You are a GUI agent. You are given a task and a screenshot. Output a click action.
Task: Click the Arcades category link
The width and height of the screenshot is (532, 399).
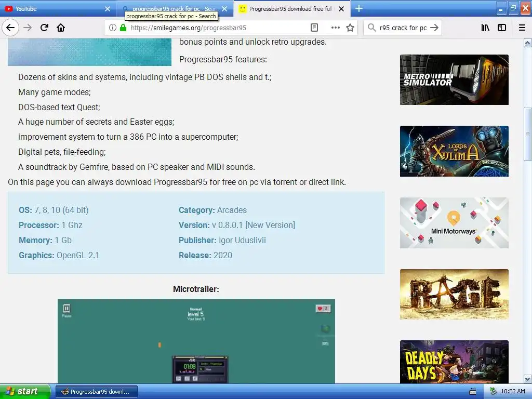coord(232,210)
